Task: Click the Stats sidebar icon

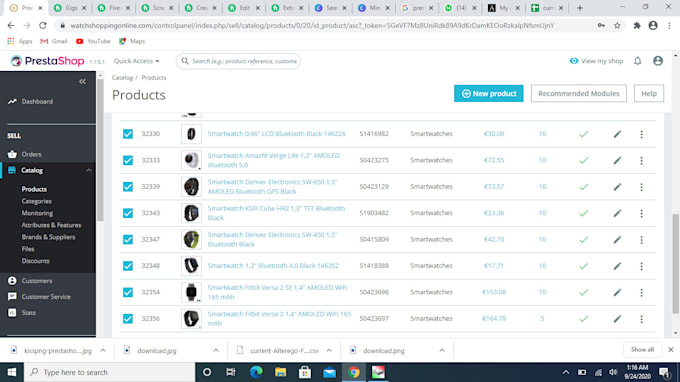Action: pyautogui.click(x=12, y=313)
